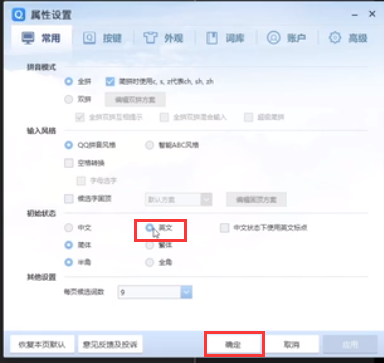Image resolution: width=384 pixels, height=363 pixels.
Task: Select the 半角 radio button
Action: pyautogui.click(x=69, y=262)
